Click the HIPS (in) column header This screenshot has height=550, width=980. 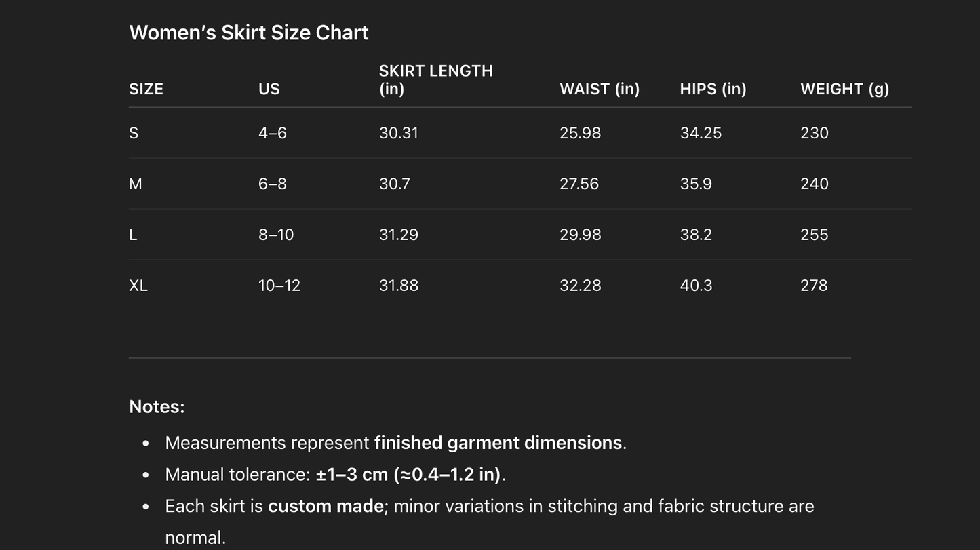[x=713, y=89]
